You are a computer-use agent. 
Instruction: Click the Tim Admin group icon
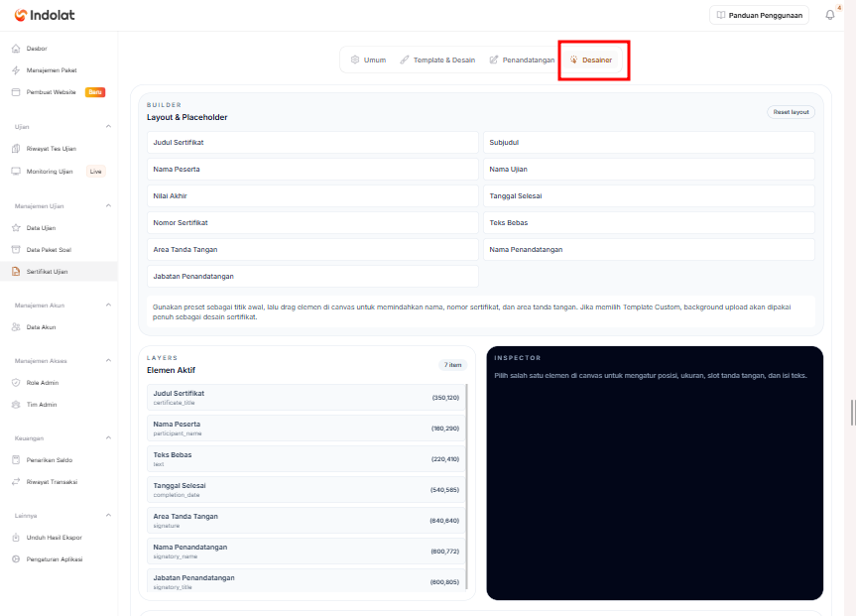click(16, 405)
